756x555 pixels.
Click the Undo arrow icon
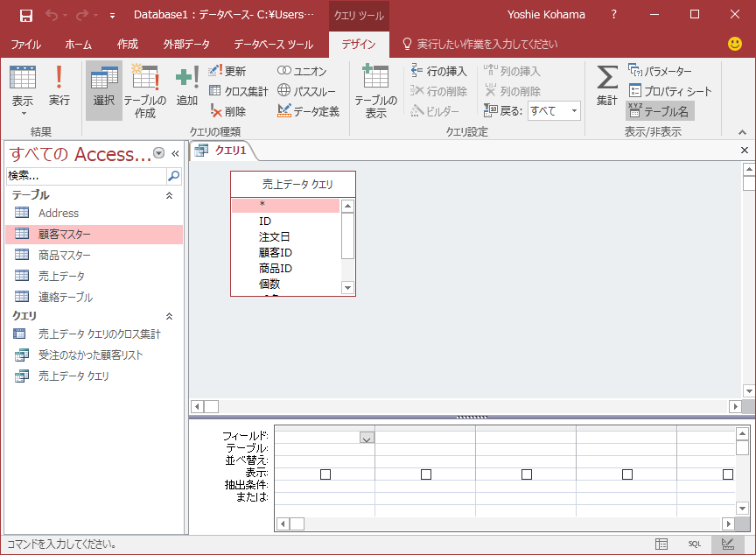click(x=52, y=15)
